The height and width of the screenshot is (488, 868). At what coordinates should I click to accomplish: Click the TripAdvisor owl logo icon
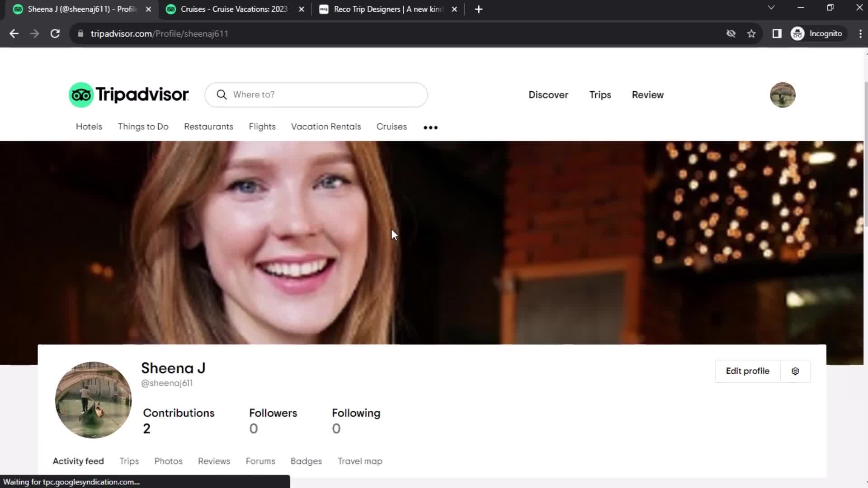click(80, 94)
